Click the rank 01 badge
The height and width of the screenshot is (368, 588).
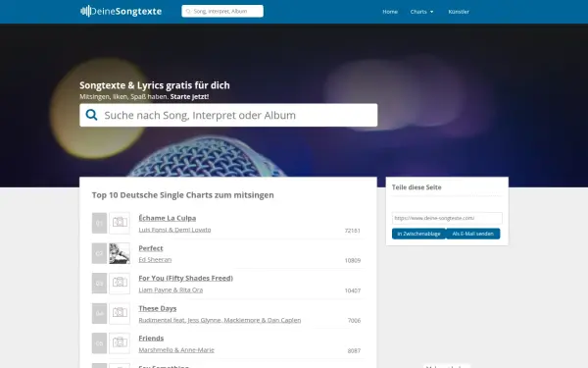coord(99,223)
